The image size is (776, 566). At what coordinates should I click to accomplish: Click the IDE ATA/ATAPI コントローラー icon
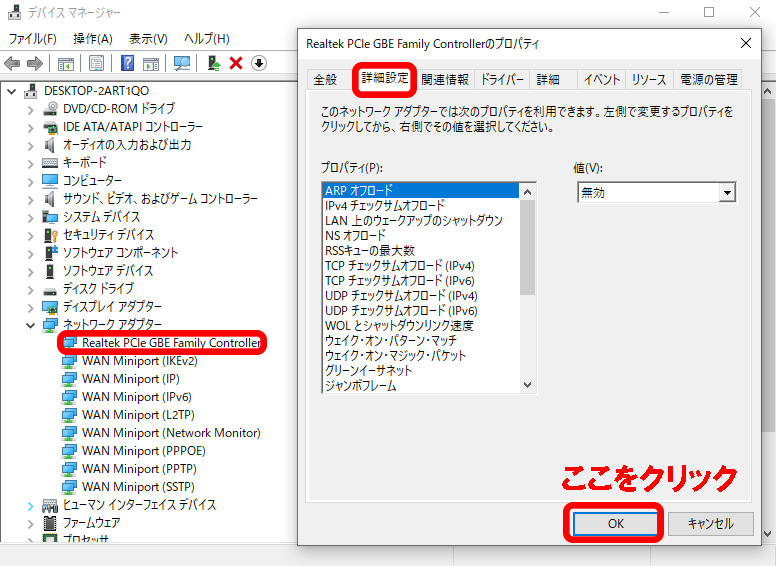coord(50,127)
